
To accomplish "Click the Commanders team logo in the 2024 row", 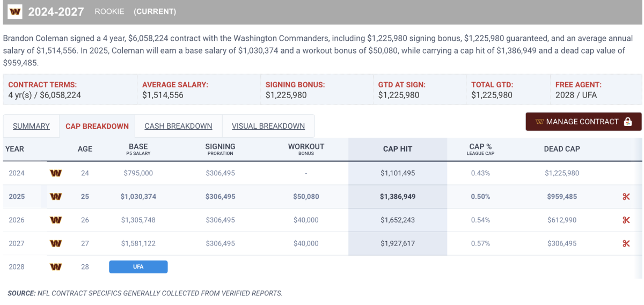I will point(55,173).
